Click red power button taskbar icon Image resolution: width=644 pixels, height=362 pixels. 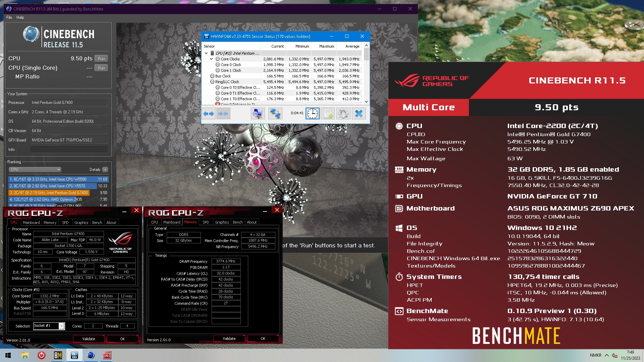41,355
